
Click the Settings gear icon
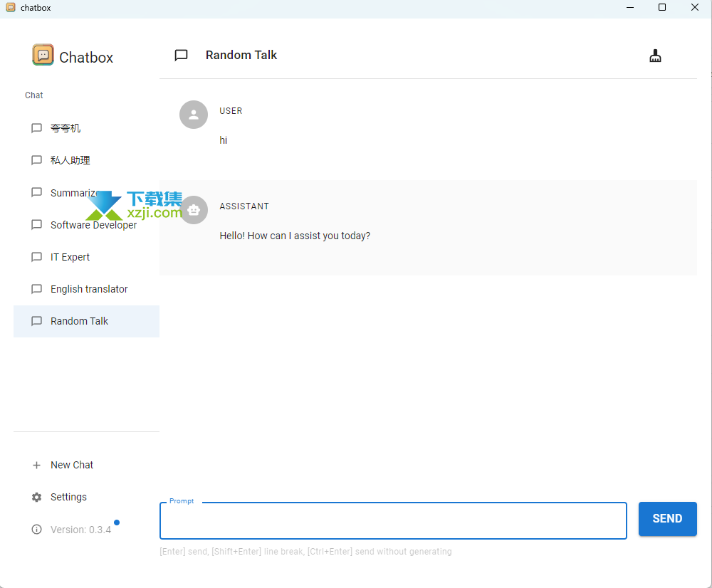(x=36, y=497)
